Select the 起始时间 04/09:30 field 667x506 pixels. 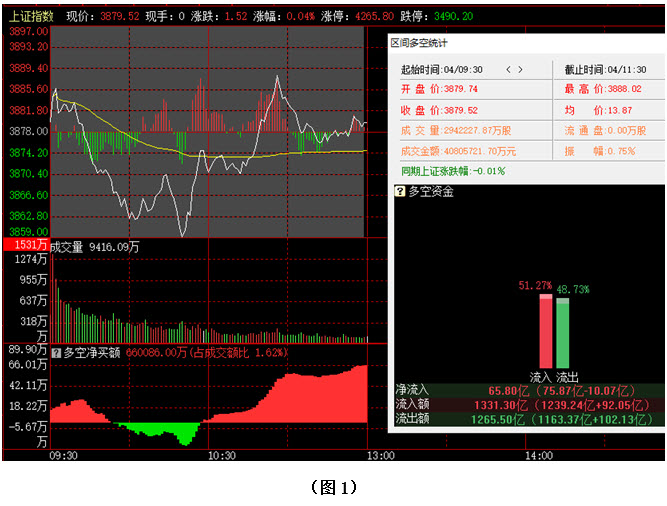point(441,70)
